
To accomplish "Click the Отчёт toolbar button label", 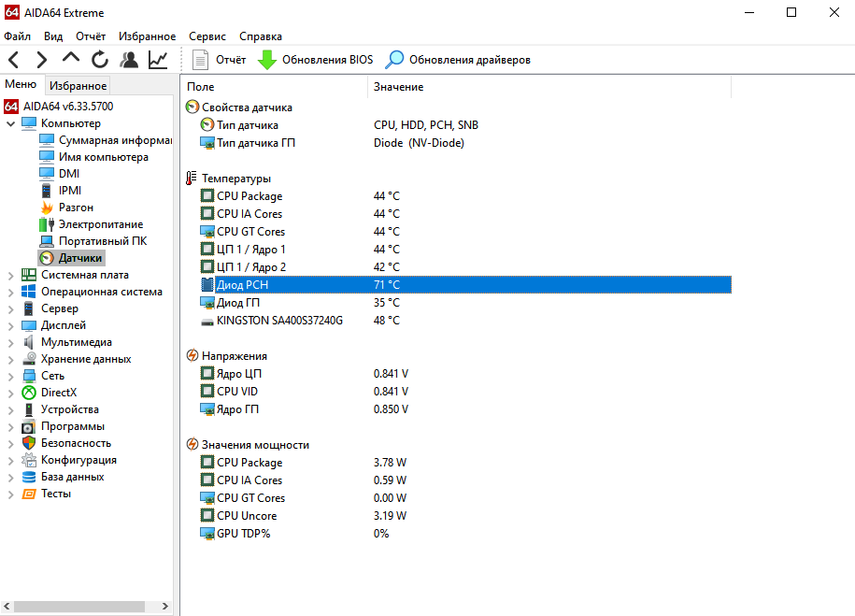I will tap(231, 60).
